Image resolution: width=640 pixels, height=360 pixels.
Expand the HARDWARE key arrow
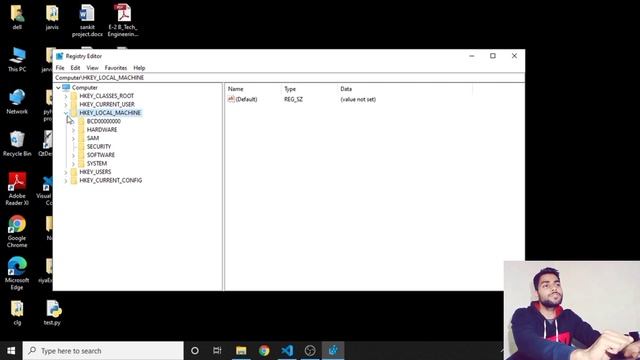[73, 130]
